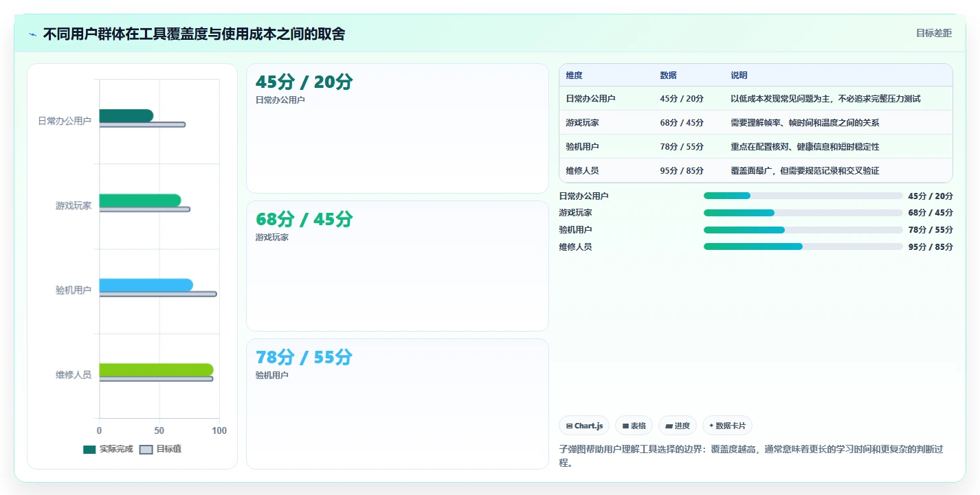980x495 pixels.
Task: Click the gray target bar for 维修人员
Action: click(156, 379)
